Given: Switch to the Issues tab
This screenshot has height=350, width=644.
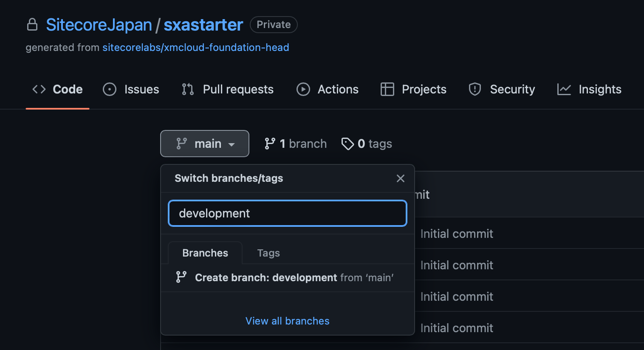Looking at the screenshot, I should (131, 89).
